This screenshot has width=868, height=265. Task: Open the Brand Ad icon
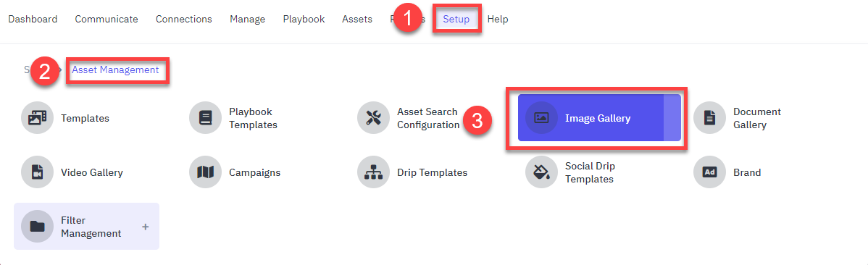[709, 172]
